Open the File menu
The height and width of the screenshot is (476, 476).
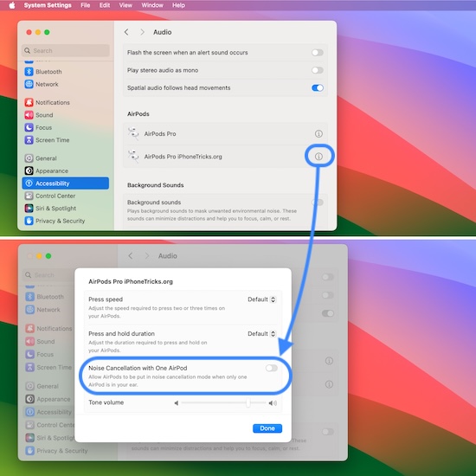tap(86, 5)
